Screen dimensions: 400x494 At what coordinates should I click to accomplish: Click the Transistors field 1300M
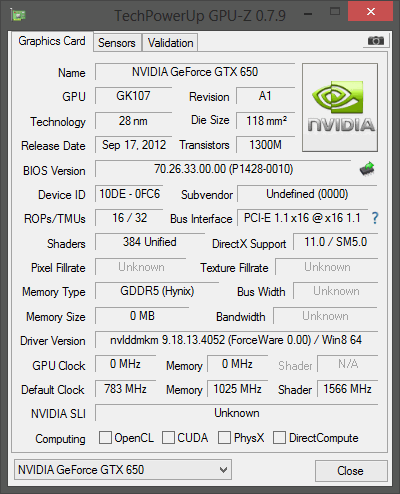265,145
